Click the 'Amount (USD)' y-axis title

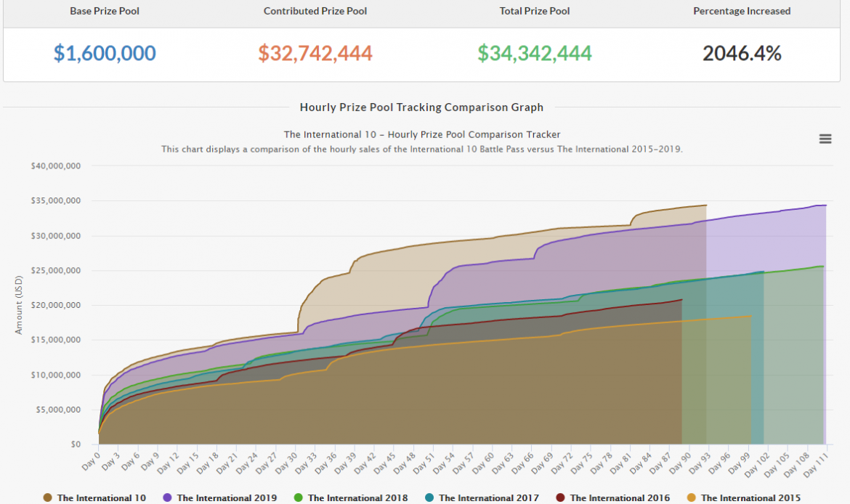(19, 304)
